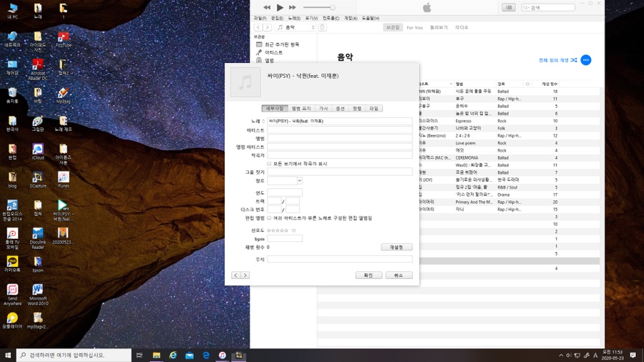This screenshot has width=644, height=362.
Task: Select 아티스트 in the sidebar
Action: pyautogui.click(x=273, y=52)
